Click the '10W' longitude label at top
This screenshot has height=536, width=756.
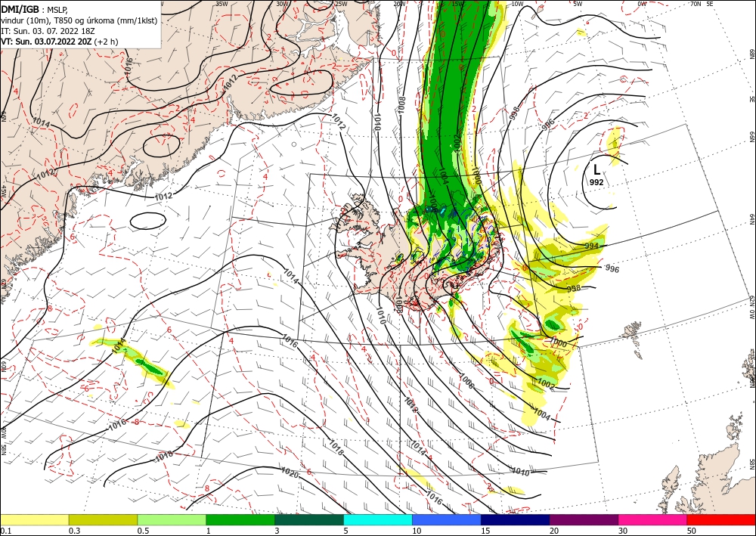[x=517, y=3]
